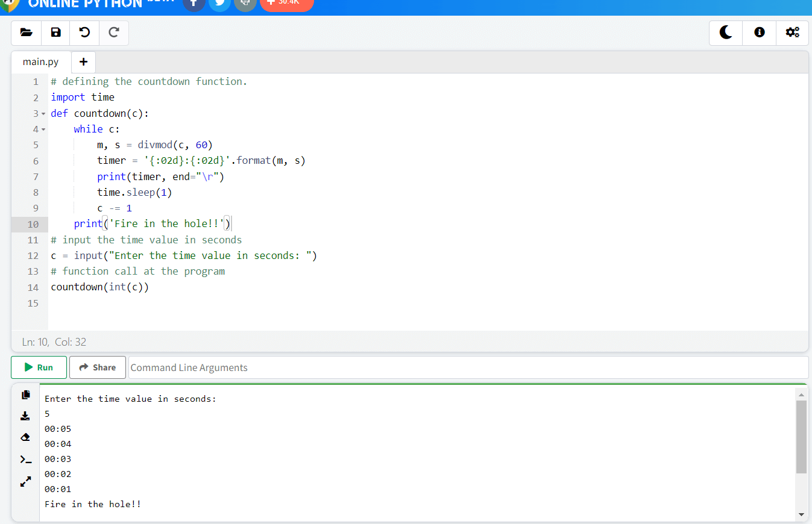Viewport: 812px width, 524px height.
Task: Reload the editor with the refresh icon
Action: 113,33
